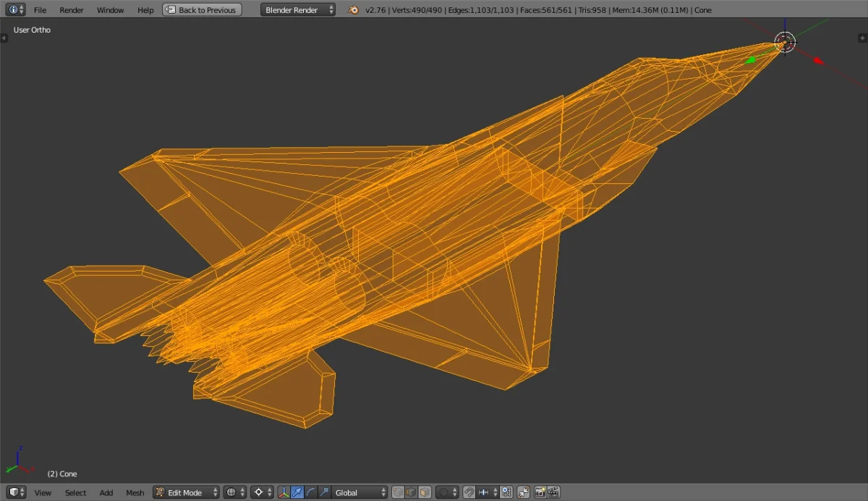Enable the scale manipulator icon
Viewport: 868px width, 501px height.
click(324, 492)
